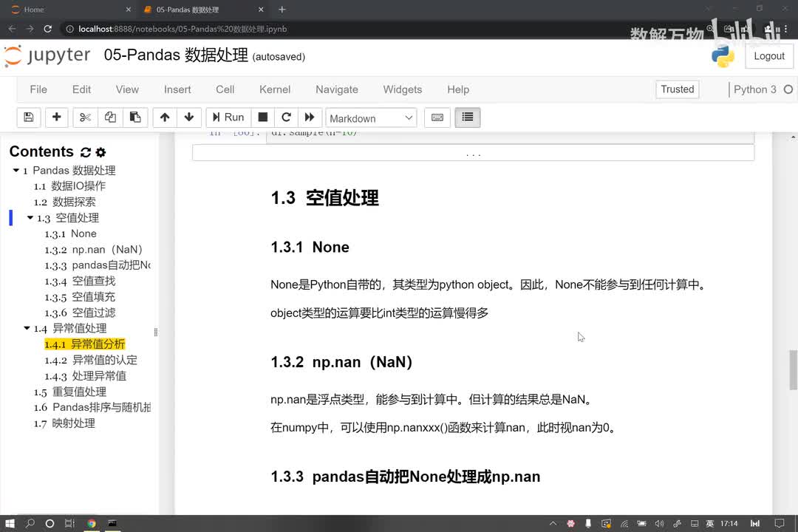The width and height of the screenshot is (798, 532).
Task: Open the File menu
Action: coord(38,89)
